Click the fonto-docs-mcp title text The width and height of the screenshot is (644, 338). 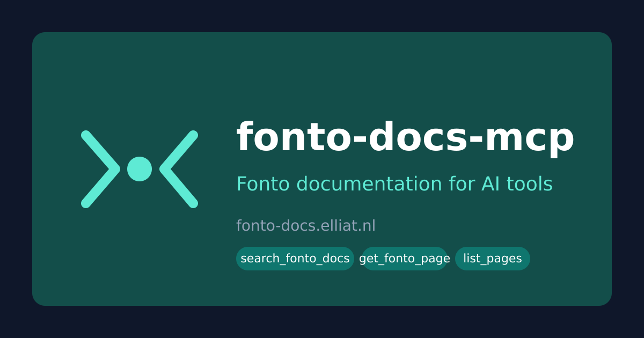click(x=405, y=137)
